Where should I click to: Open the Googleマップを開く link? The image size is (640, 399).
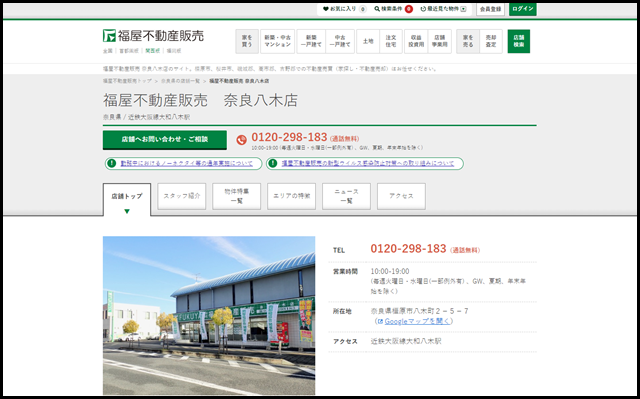click(417, 321)
